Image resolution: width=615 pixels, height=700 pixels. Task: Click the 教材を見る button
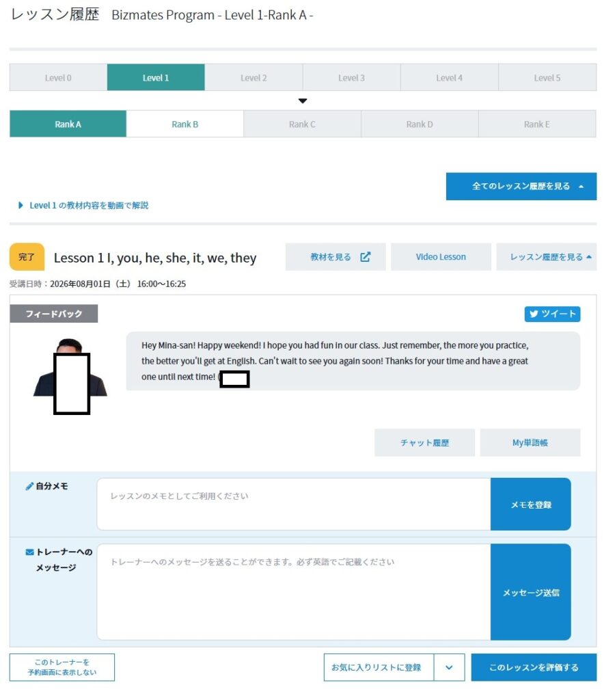pyautogui.click(x=336, y=257)
